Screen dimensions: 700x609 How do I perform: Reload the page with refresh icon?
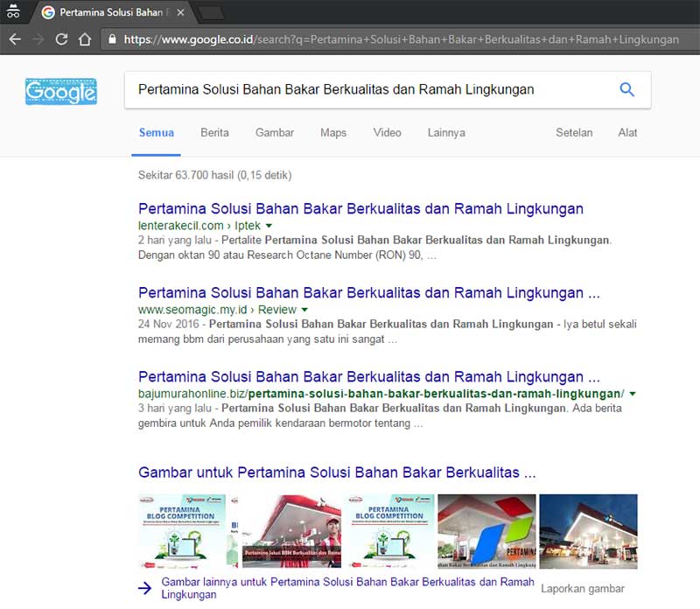pyautogui.click(x=61, y=39)
